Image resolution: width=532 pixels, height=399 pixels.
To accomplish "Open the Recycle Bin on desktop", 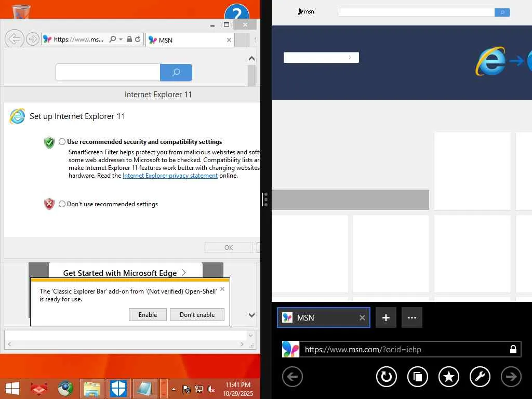I will (x=21, y=11).
